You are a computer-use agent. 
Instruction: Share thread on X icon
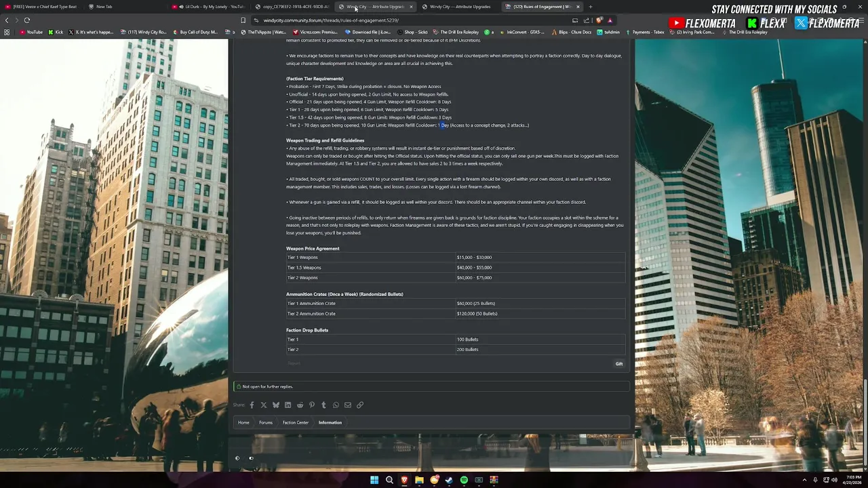[264, 405]
